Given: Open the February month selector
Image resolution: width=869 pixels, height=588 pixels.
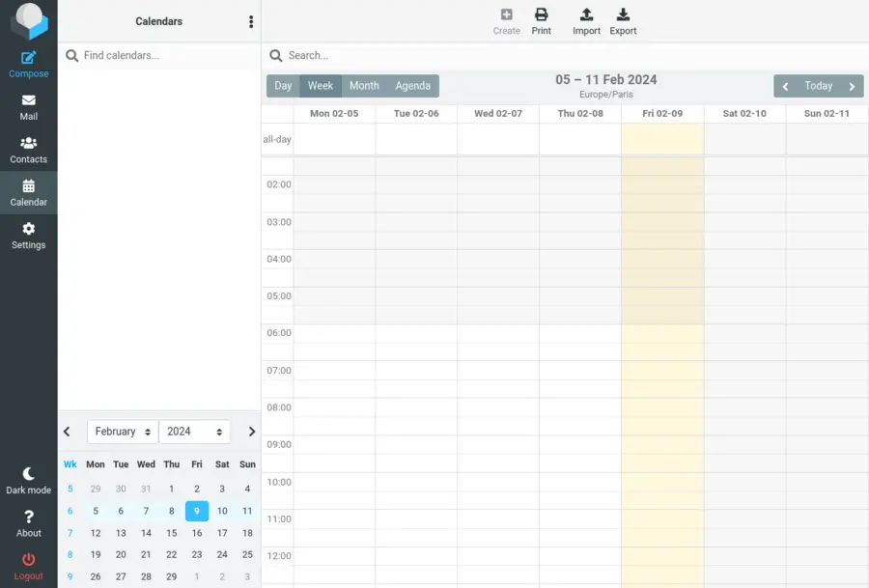Looking at the screenshot, I should tap(122, 432).
